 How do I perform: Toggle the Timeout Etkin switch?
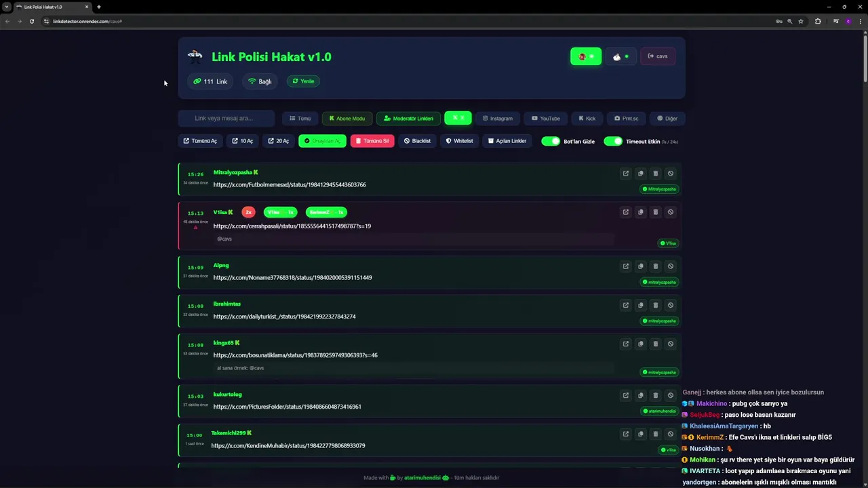pos(613,141)
